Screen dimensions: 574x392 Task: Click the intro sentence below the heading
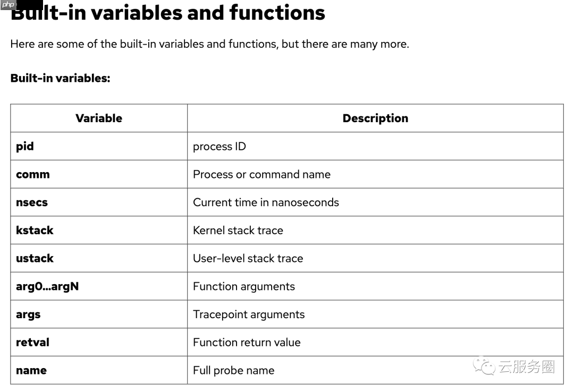209,44
